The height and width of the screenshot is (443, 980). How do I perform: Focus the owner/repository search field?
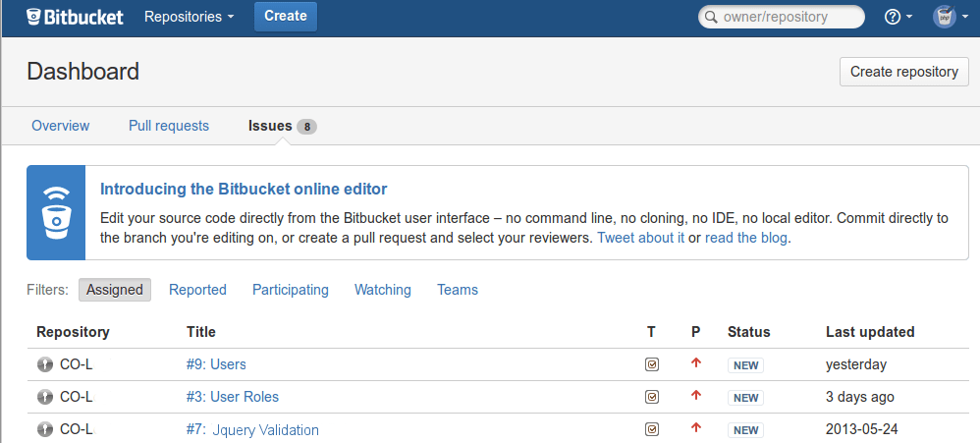tap(782, 17)
